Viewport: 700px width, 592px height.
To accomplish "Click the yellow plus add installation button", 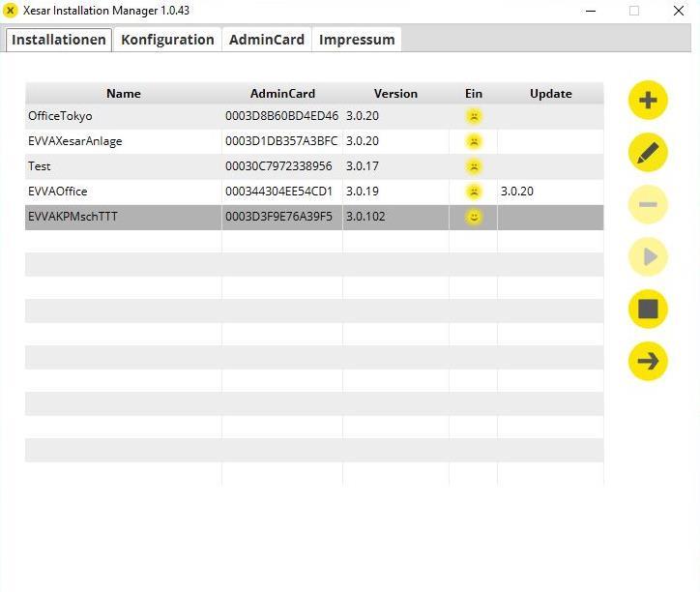I will (x=648, y=100).
